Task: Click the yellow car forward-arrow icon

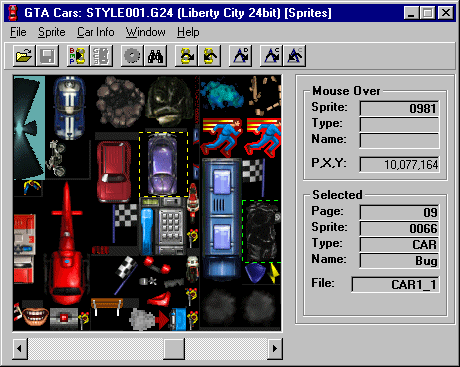Action: pyautogui.click(x=186, y=56)
